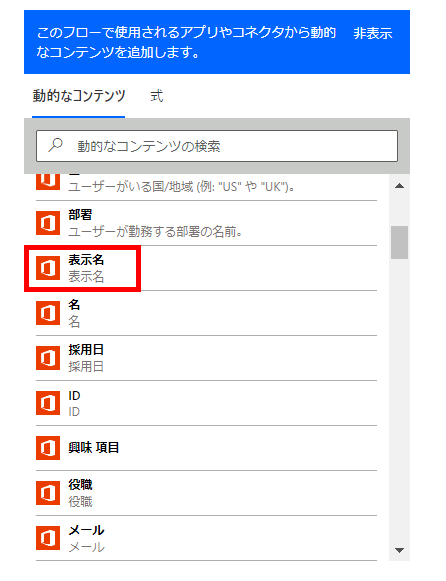The image size is (446, 581).
Task: Hide the panel with 非表示 link
Action: pos(373,33)
